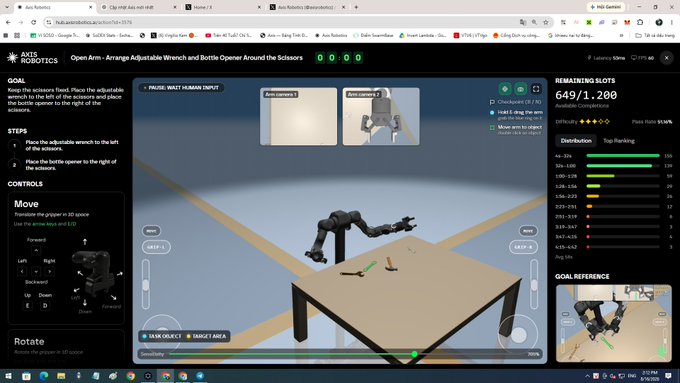Switch to Axis Robotics (@axisrobotics) X tab
Screen dimensions: 680x383
click(307, 7)
